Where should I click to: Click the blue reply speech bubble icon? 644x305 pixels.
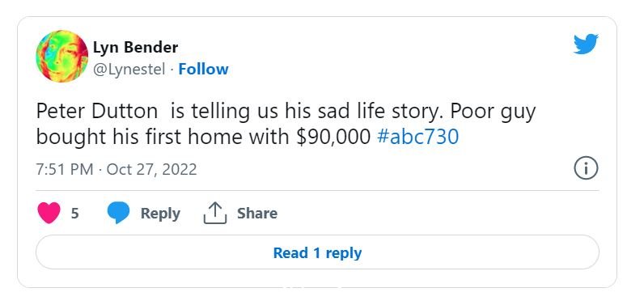coord(118,213)
